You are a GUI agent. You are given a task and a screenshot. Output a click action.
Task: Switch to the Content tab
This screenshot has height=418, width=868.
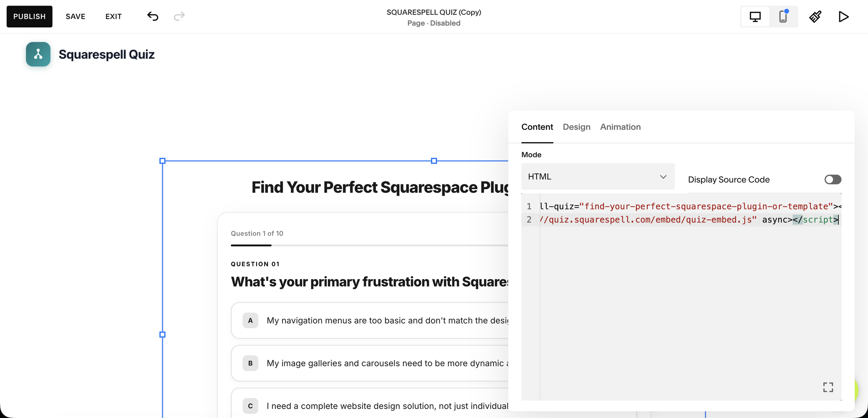[x=537, y=127]
